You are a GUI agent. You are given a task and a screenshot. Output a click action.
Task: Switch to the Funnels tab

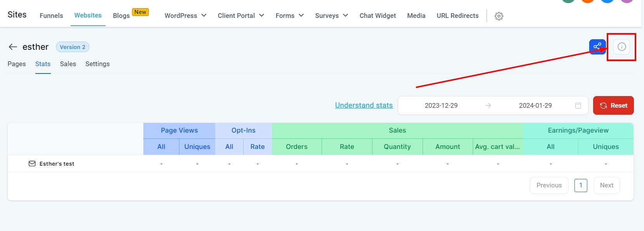(51, 16)
